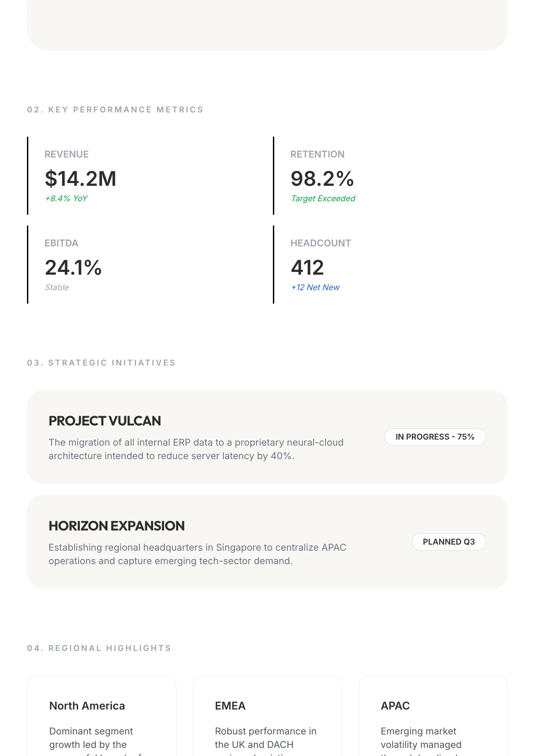Select the EMEA region card heading
The image size is (535, 756).
tap(230, 706)
